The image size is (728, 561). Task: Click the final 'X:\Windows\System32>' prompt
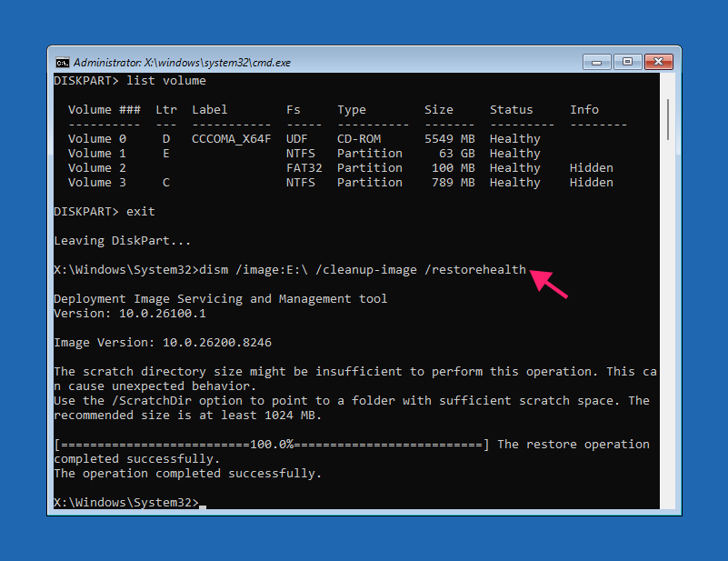click(126, 503)
